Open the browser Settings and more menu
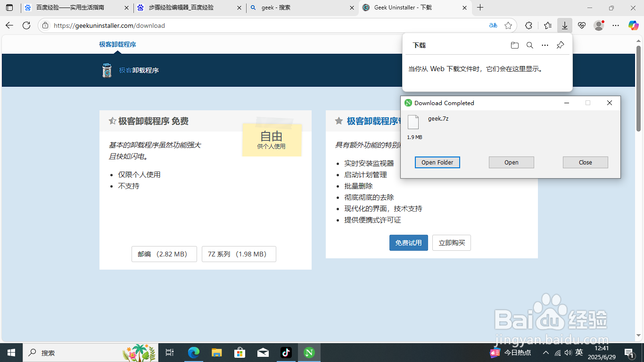The height and width of the screenshot is (362, 644). tap(615, 25)
